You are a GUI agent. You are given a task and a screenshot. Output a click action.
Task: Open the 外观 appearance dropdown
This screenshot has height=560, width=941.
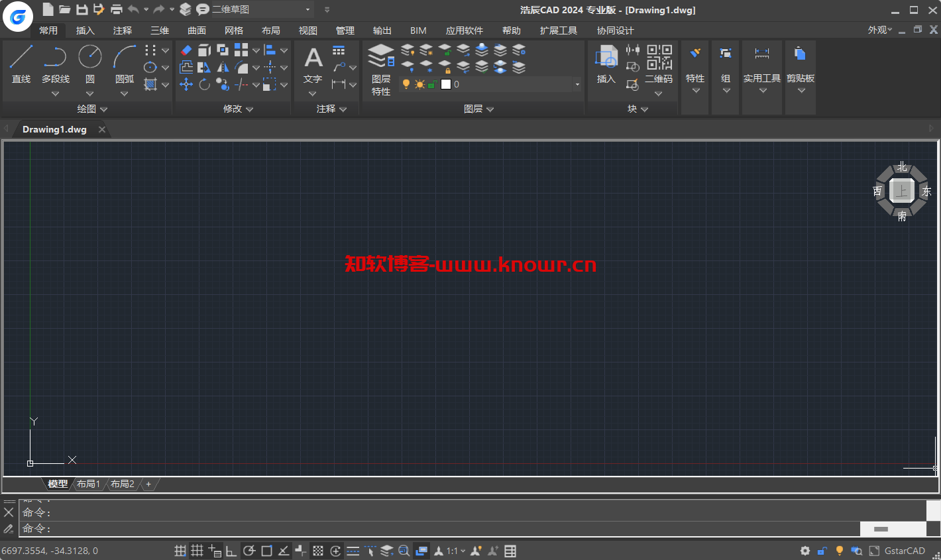[880, 30]
